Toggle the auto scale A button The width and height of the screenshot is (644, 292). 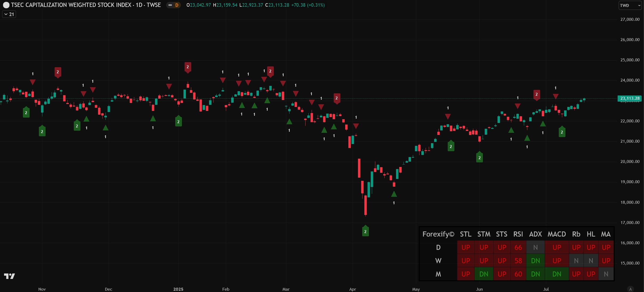coord(630,289)
